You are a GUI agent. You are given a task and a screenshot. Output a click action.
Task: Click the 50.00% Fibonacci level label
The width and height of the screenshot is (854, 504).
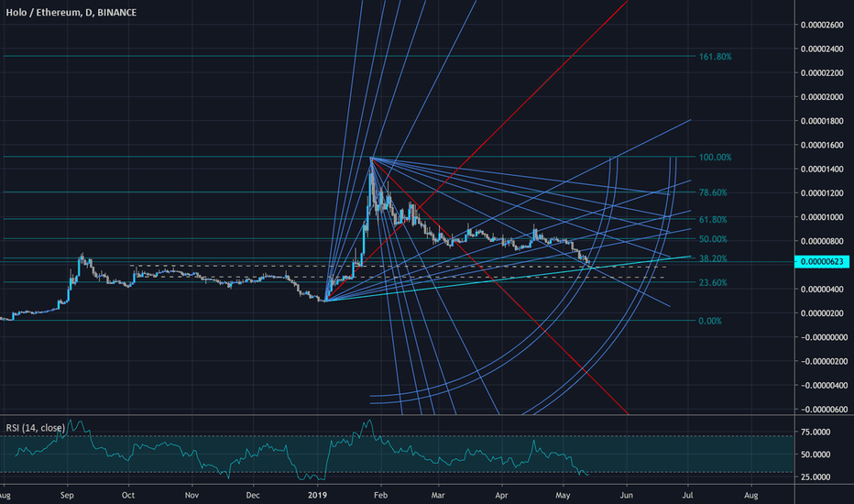pos(713,239)
